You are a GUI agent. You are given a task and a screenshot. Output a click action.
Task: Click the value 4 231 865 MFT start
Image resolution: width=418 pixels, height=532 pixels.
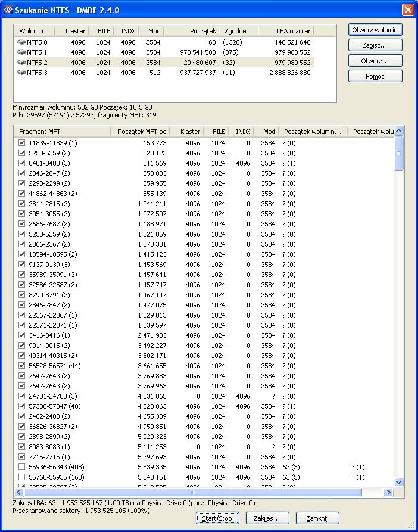pos(152,396)
